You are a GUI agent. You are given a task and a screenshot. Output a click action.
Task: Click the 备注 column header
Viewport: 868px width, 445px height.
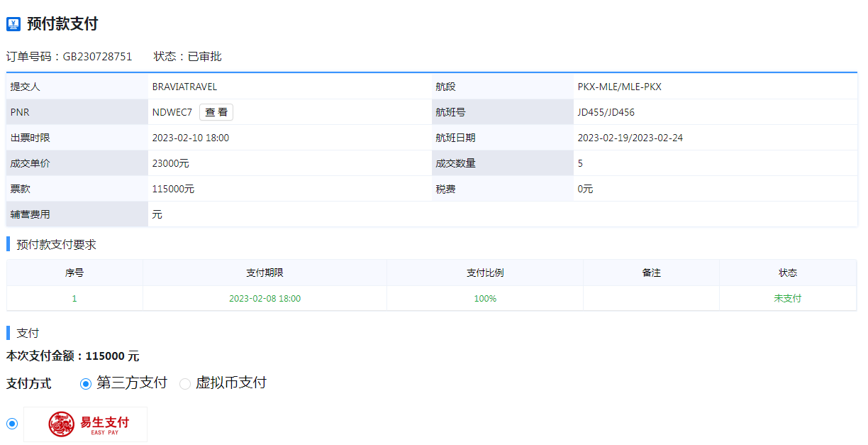point(651,273)
